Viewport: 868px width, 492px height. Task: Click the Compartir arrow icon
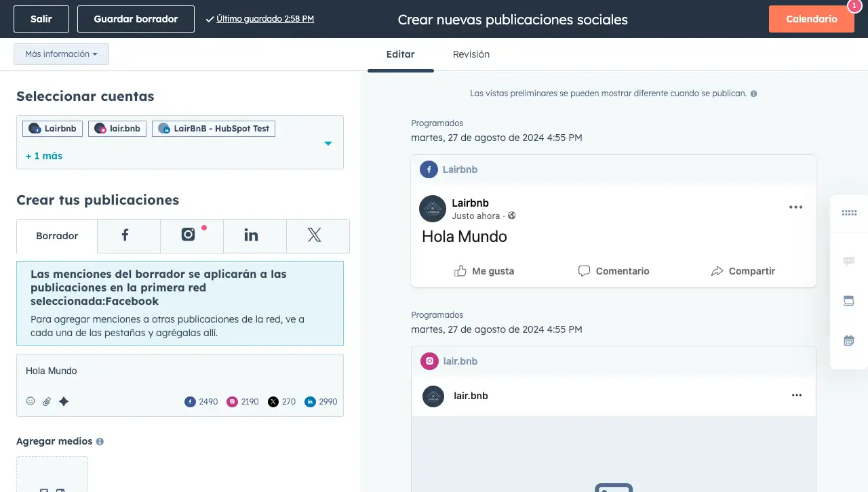[717, 271]
